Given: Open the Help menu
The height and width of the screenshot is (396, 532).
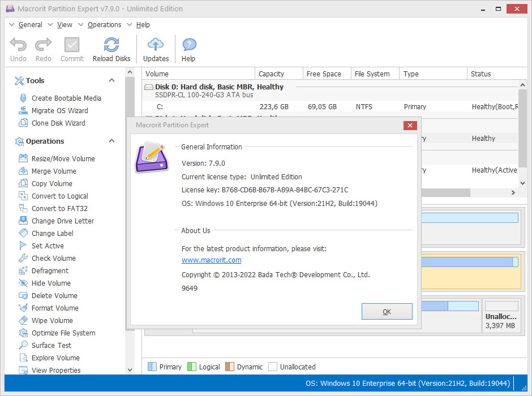Looking at the screenshot, I should [x=143, y=25].
